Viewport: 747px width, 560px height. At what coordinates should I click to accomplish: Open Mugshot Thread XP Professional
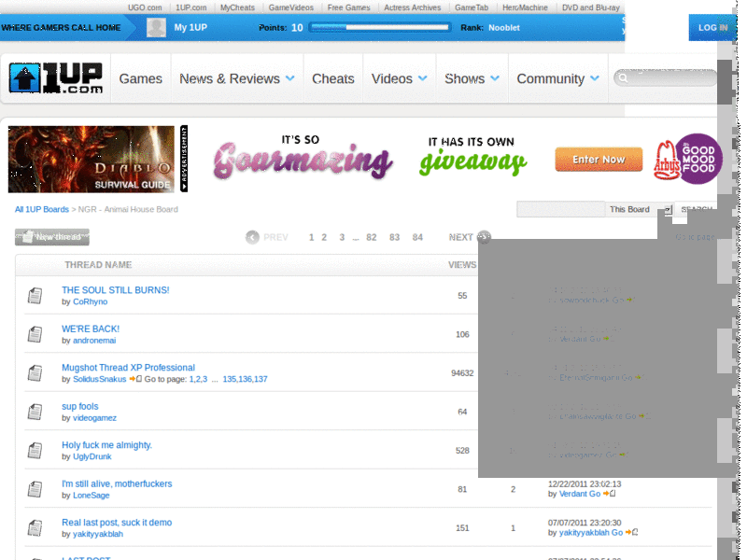pyautogui.click(x=128, y=368)
